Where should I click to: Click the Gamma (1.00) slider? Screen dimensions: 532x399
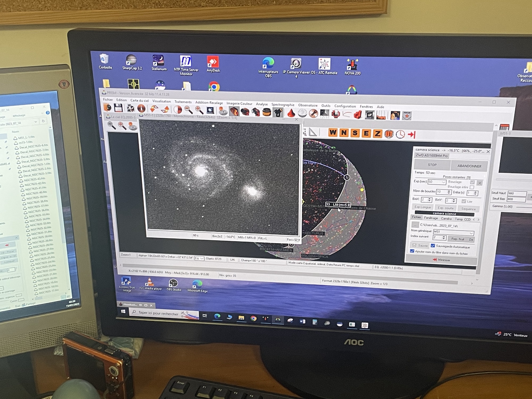(524, 207)
